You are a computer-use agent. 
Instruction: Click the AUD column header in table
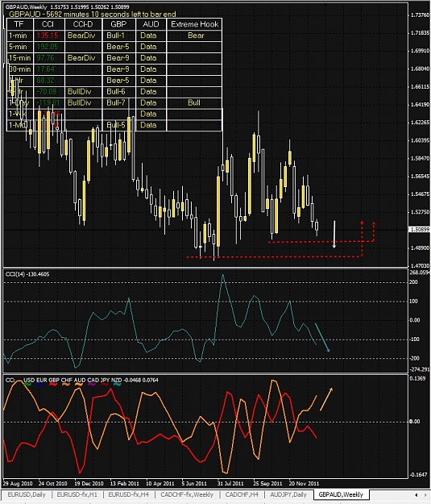(x=151, y=24)
